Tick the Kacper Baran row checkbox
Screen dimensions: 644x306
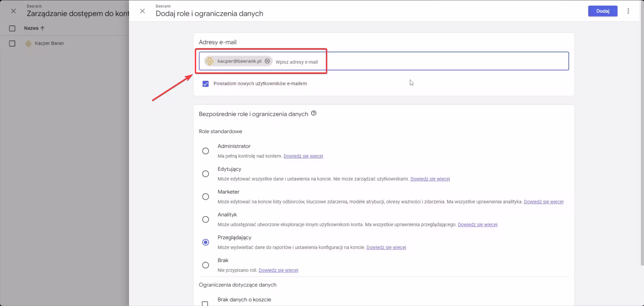(x=12, y=44)
